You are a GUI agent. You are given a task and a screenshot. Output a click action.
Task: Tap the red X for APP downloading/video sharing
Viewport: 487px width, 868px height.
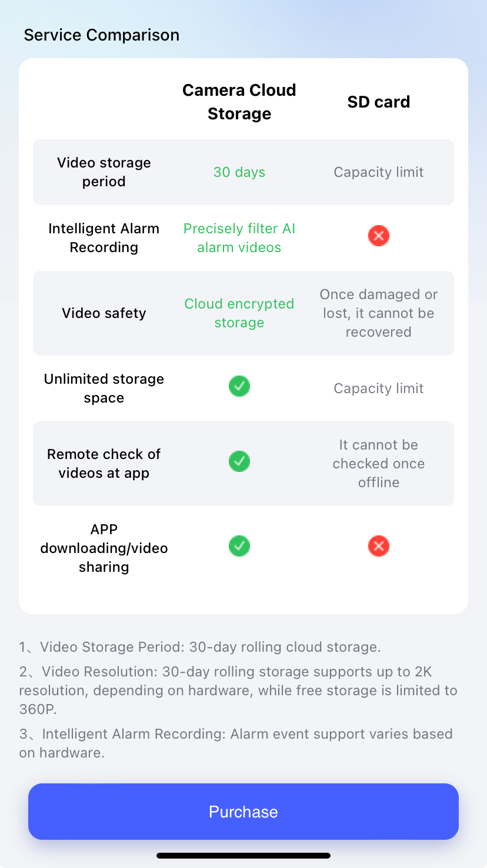(379, 546)
